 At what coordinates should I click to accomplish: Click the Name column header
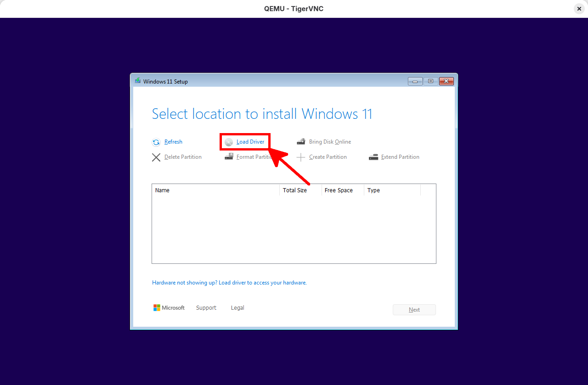click(163, 190)
